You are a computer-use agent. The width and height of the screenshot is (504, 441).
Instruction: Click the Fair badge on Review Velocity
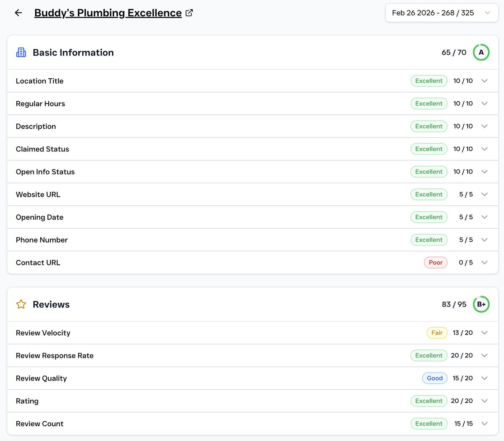tap(437, 333)
